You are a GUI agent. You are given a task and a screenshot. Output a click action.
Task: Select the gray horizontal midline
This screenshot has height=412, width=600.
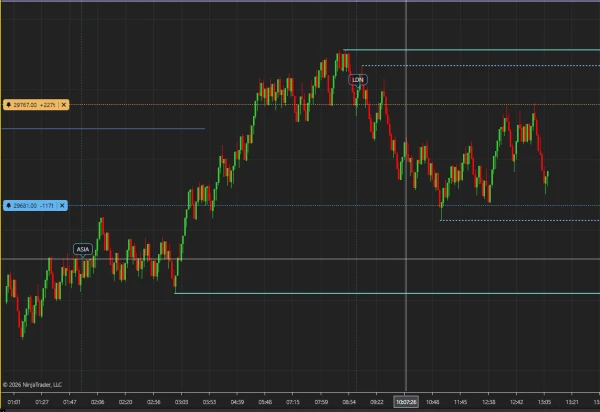pyautogui.click(x=300, y=259)
